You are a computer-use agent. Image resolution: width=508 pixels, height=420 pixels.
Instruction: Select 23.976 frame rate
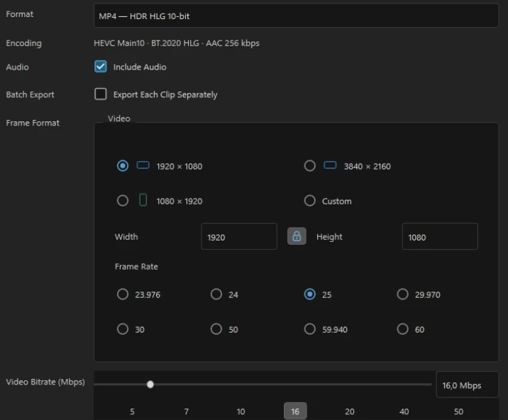click(123, 294)
